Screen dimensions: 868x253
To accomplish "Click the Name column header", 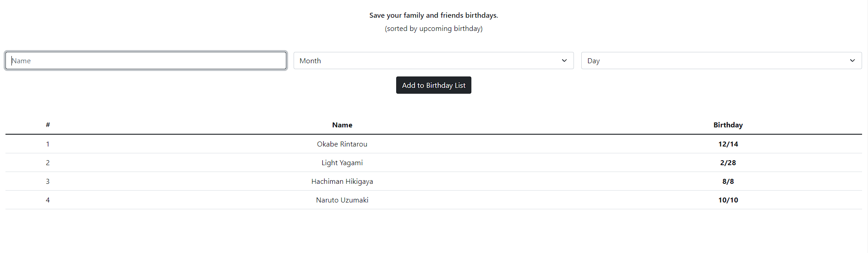I will [342, 125].
